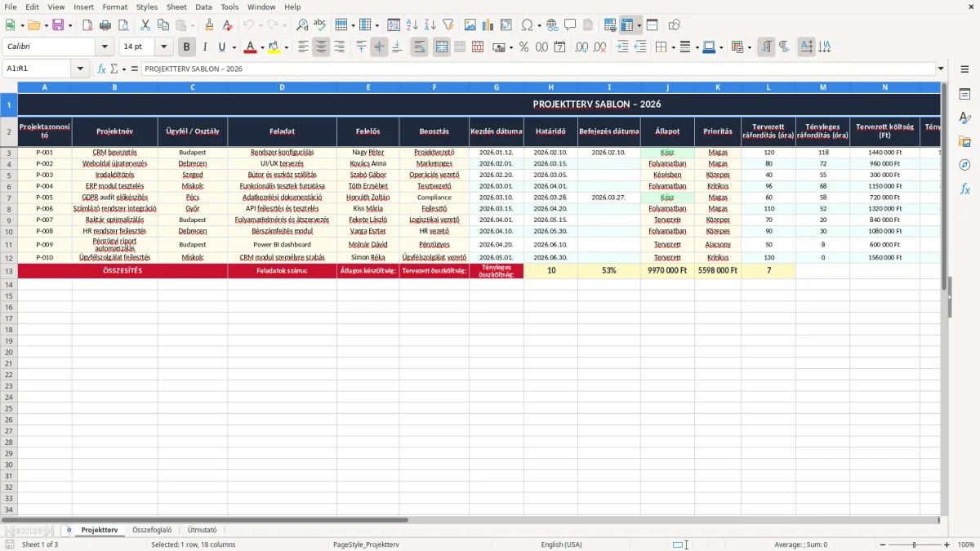Increase indent

(622, 47)
